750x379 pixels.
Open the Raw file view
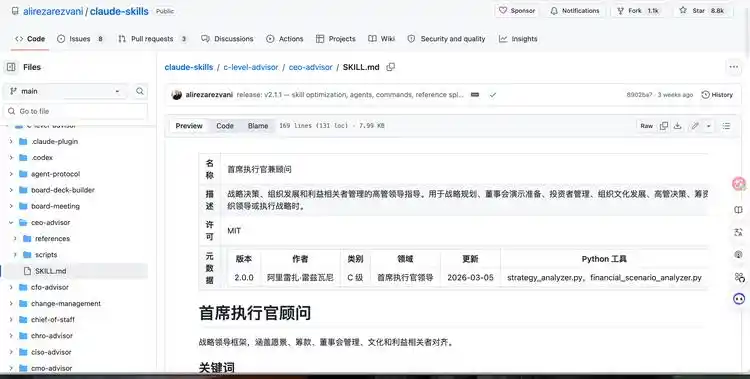coord(646,126)
